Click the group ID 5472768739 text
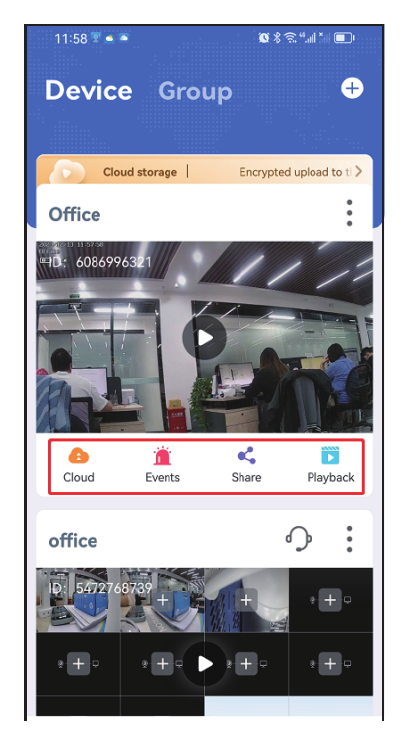 click(101, 588)
